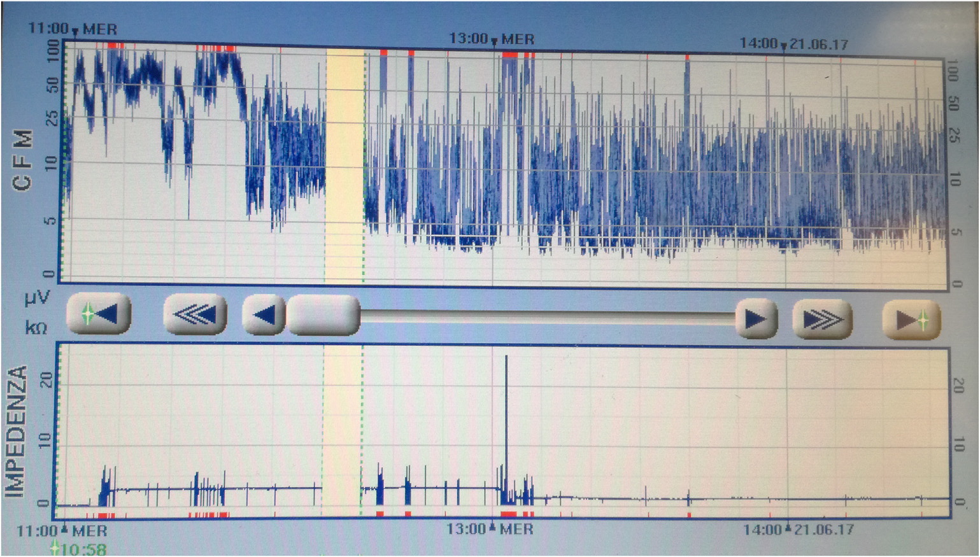Image resolution: width=980 pixels, height=557 pixels.
Task: Click the CFM vertical axis label
Action: pyautogui.click(x=22, y=160)
